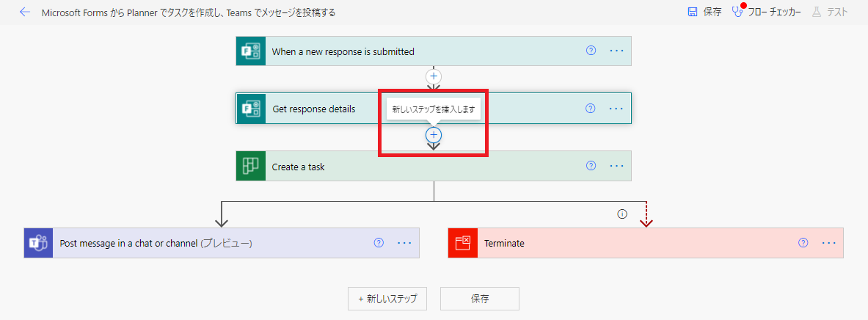The image size is (868, 320).
Task: Expand the Terminate step card
Action: 646,242
